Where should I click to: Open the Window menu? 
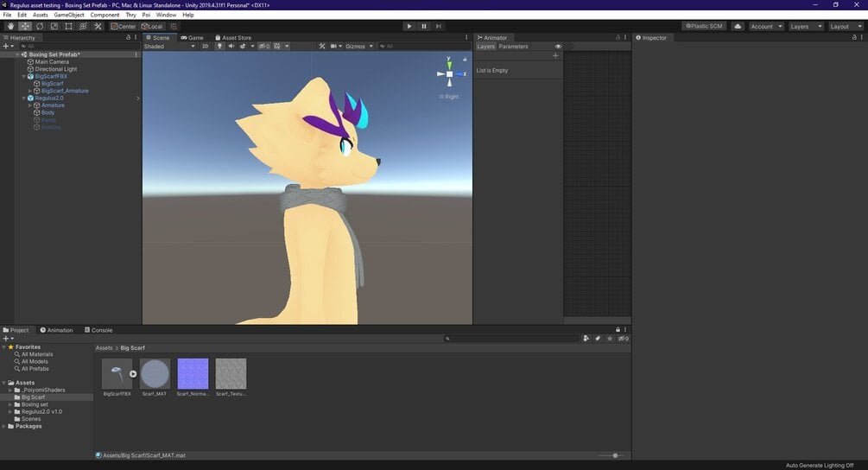[x=166, y=15]
